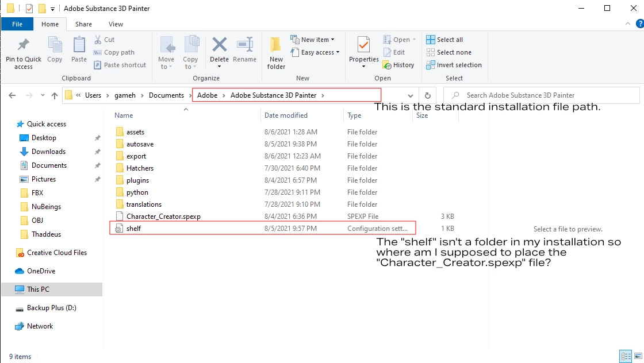Open recent locations dropdown arrow
The width and height of the screenshot is (644, 363).
(43, 95)
